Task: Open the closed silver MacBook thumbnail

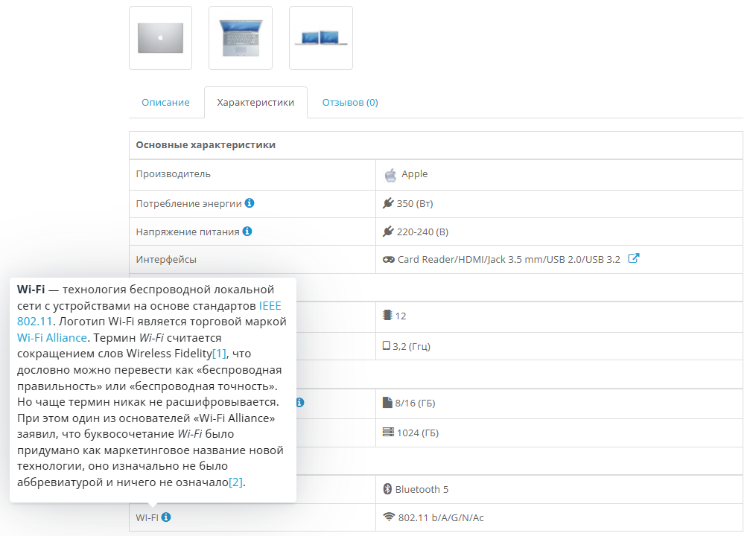Action: click(161, 38)
